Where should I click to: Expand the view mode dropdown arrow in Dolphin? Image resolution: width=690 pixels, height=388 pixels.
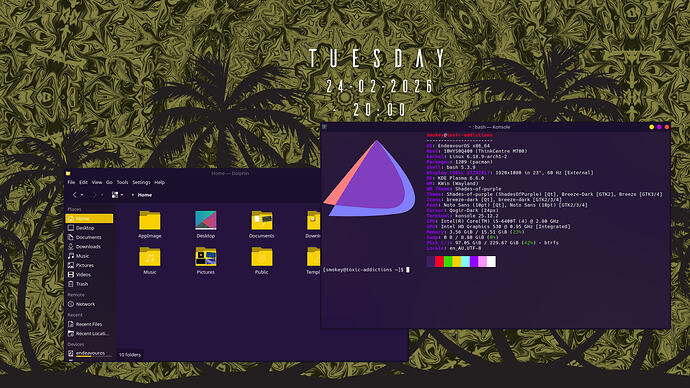(x=122, y=195)
